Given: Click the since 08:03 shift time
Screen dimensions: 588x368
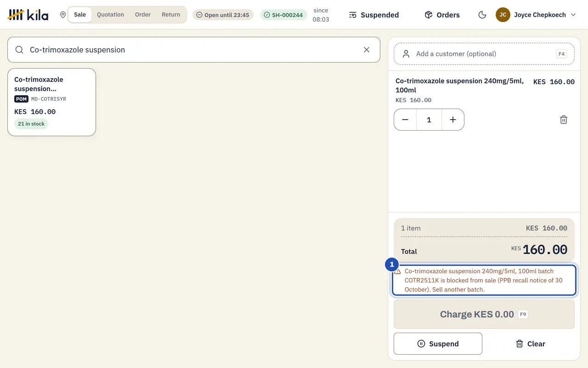Looking at the screenshot, I should pyautogui.click(x=321, y=15).
